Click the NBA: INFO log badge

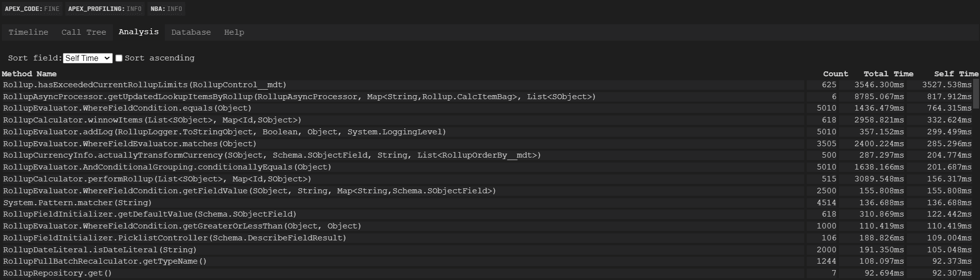[x=166, y=8]
